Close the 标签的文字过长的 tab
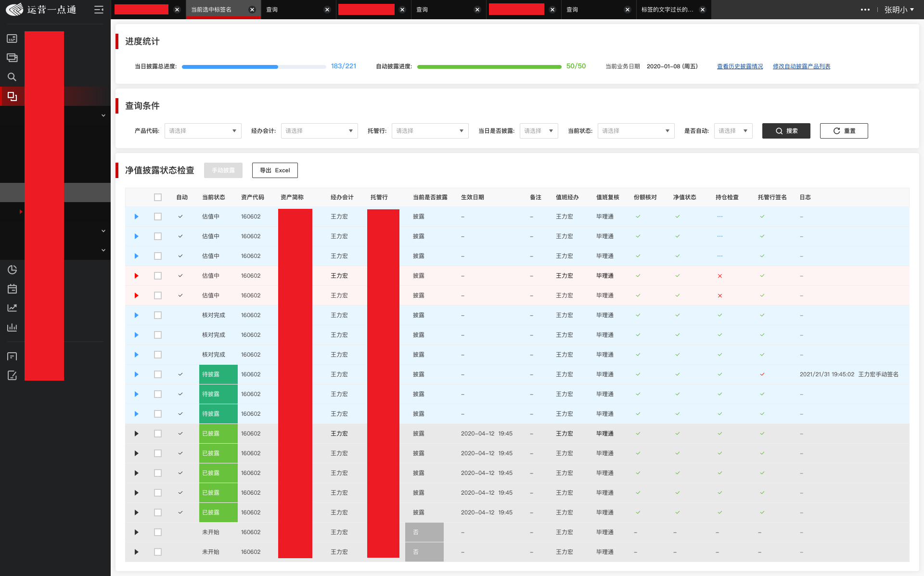 [703, 10]
